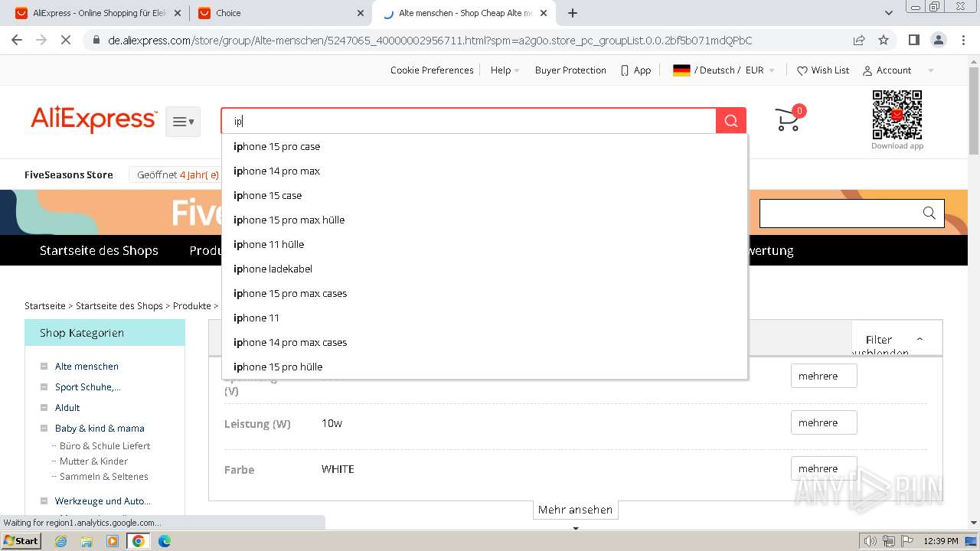Stop page loading button
Viewport: 980px width, 551px height.
point(66,40)
